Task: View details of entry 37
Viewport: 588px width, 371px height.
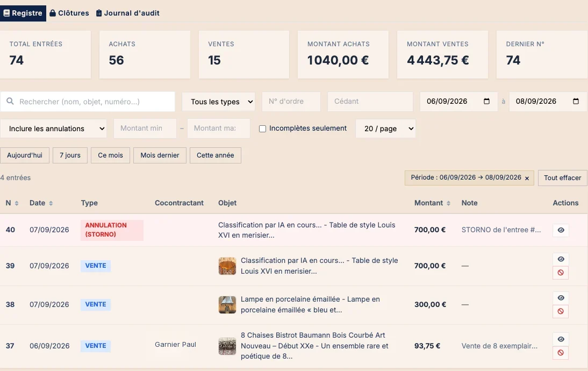Action: [561, 339]
